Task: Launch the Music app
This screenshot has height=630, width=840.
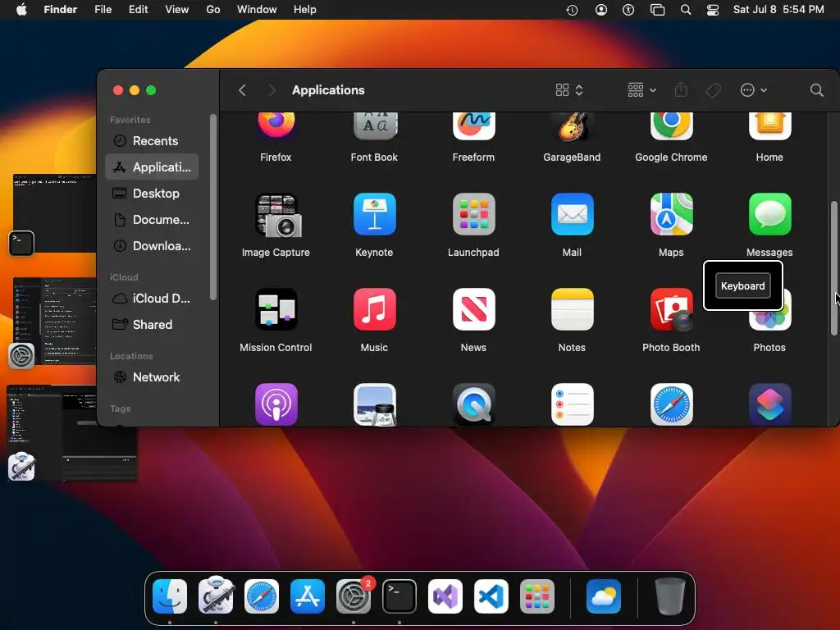Action: click(374, 309)
